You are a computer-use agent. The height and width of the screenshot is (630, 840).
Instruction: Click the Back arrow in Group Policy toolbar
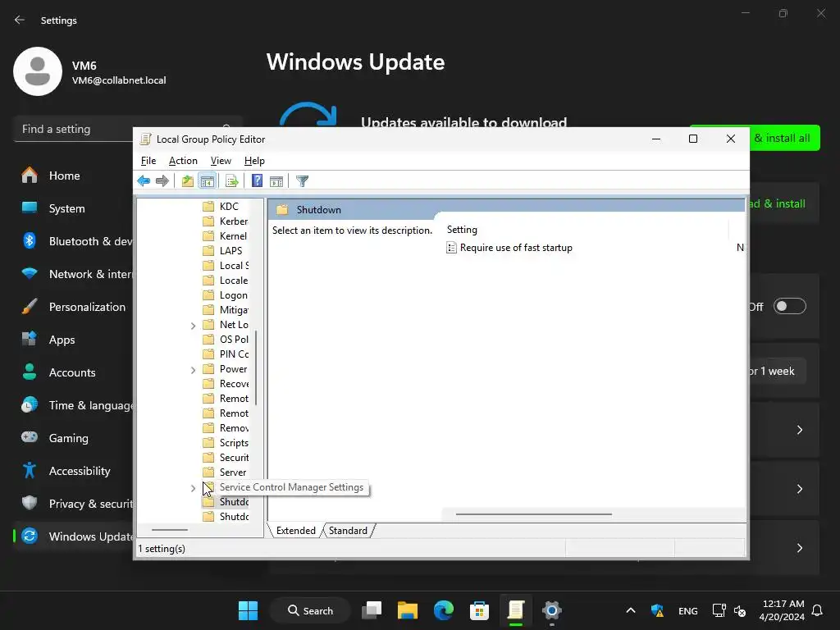(144, 181)
